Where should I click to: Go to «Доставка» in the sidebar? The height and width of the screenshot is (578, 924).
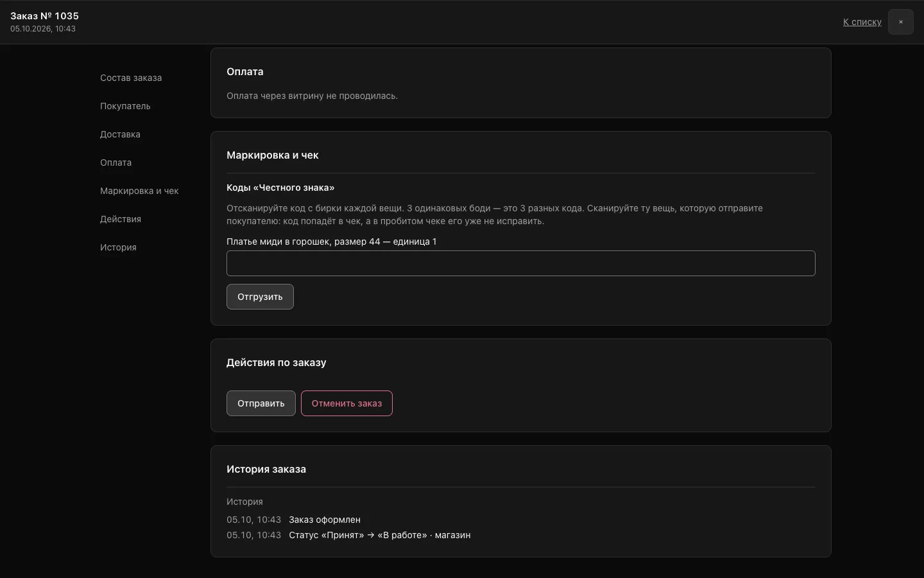pyautogui.click(x=120, y=134)
